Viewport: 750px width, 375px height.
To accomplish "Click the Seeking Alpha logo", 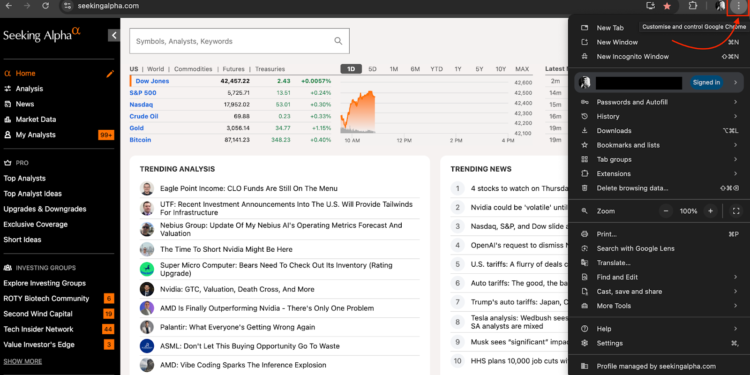I will point(42,35).
